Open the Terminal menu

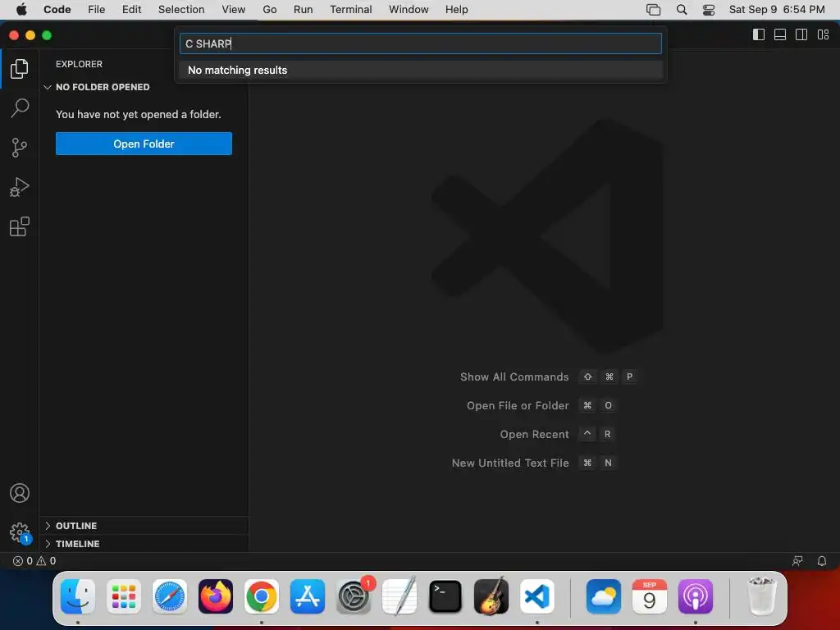coord(351,10)
